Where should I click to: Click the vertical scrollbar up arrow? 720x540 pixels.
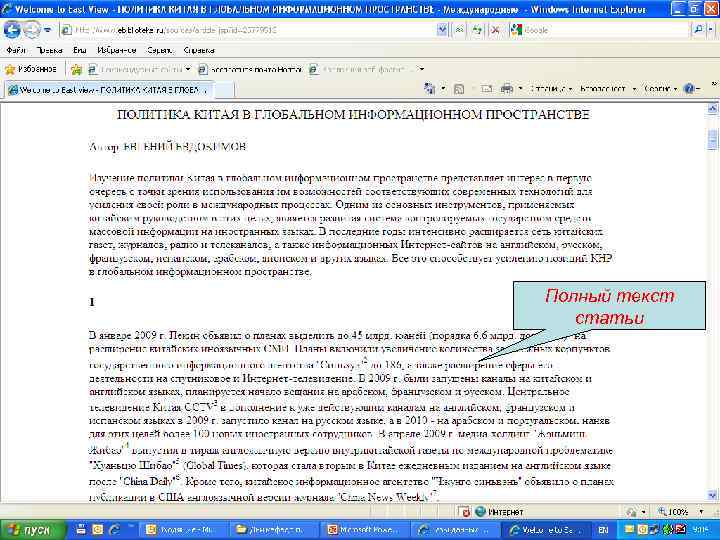coord(713,109)
